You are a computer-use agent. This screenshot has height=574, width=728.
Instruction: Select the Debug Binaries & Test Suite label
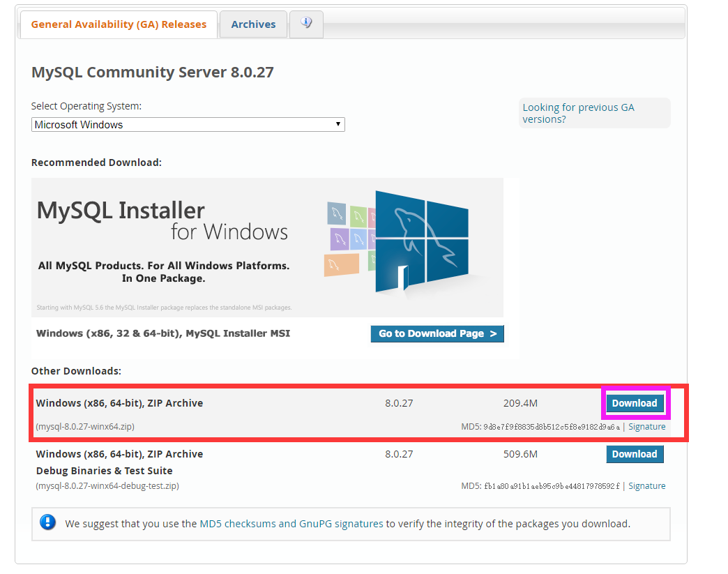point(105,471)
